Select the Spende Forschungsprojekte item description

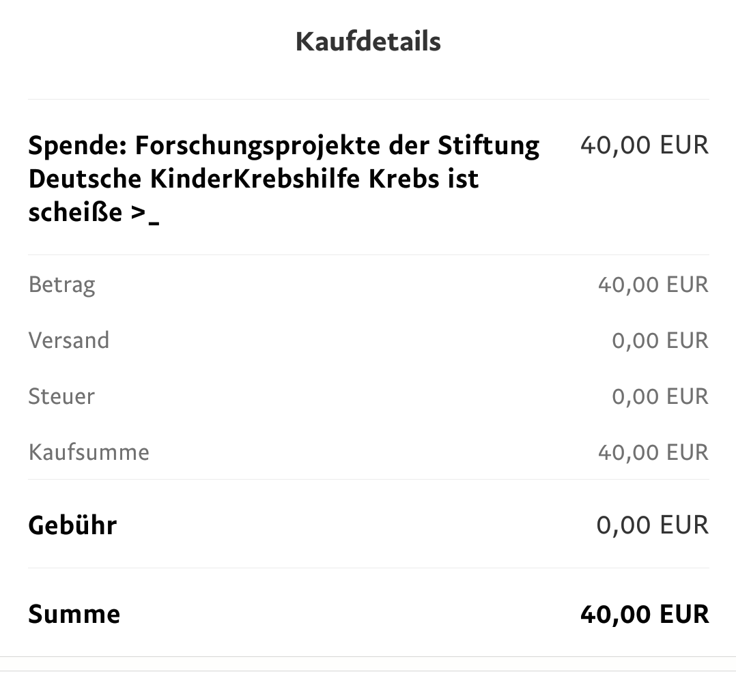pyautogui.click(x=283, y=179)
